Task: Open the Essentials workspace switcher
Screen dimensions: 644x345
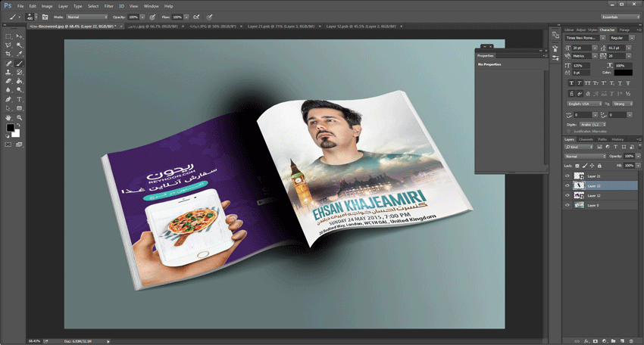Action: [621, 17]
